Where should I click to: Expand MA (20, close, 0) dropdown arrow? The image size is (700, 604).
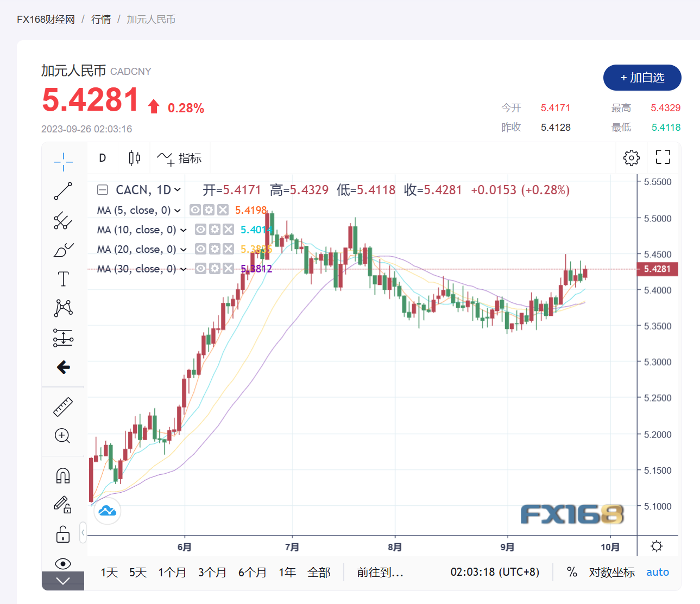coord(183,250)
